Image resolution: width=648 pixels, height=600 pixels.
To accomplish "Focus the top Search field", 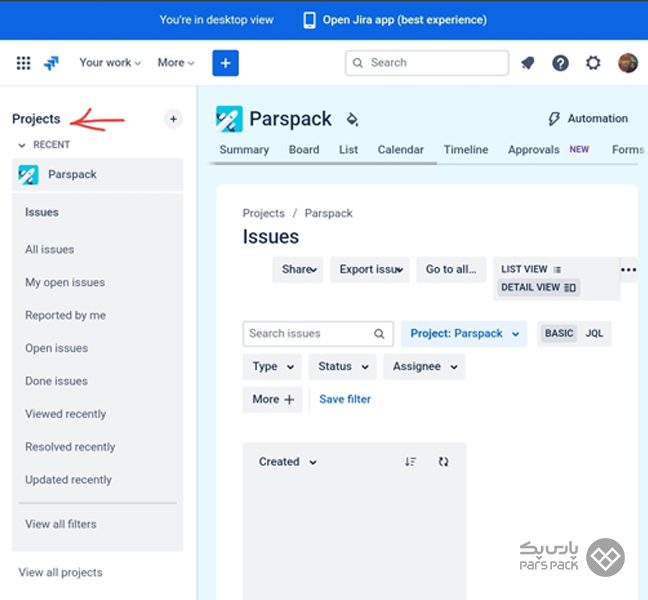I will [x=427, y=63].
